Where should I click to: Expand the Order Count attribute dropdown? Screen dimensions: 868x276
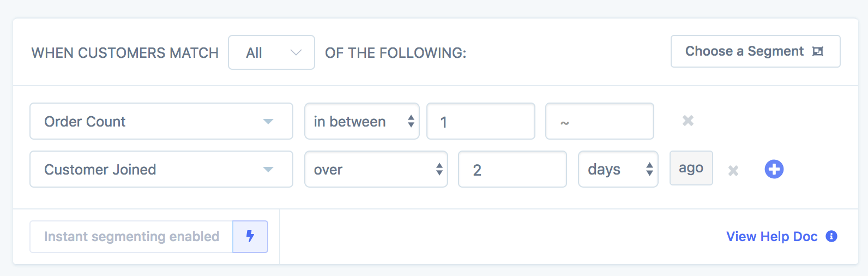pyautogui.click(x=161, y=121)
